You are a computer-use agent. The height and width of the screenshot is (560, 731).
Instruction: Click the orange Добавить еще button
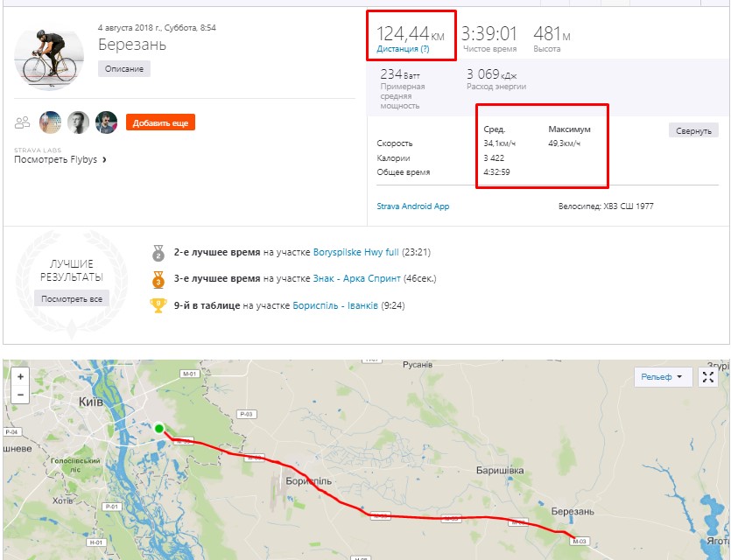click(160, 123)
